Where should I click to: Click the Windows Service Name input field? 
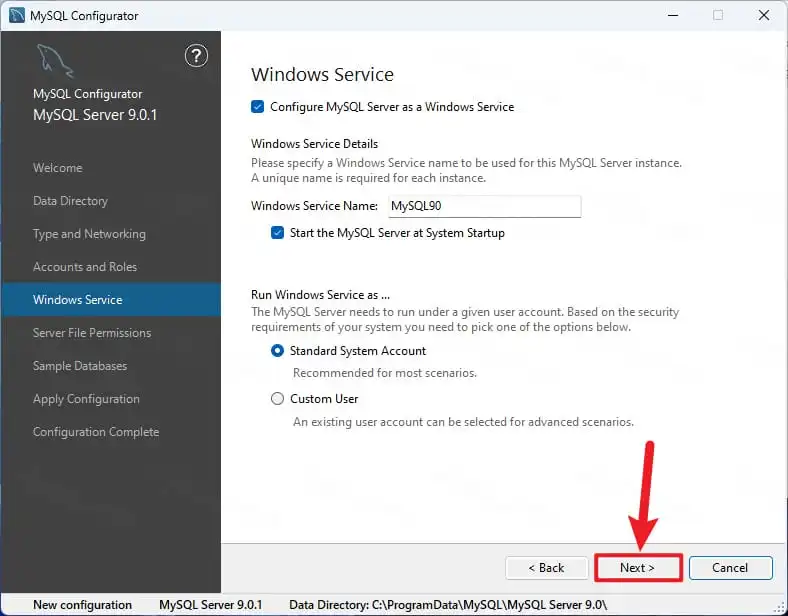(x=484, y=206)
